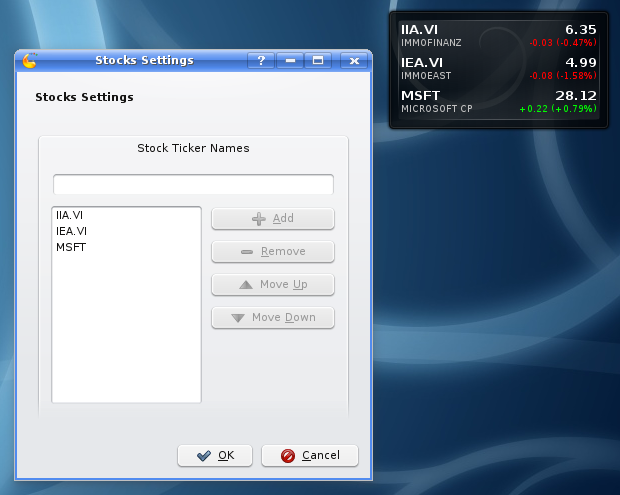The height and width of the screenshot is (495, 620).
Task: Click the Move Down button
Action: coord(273,317)
